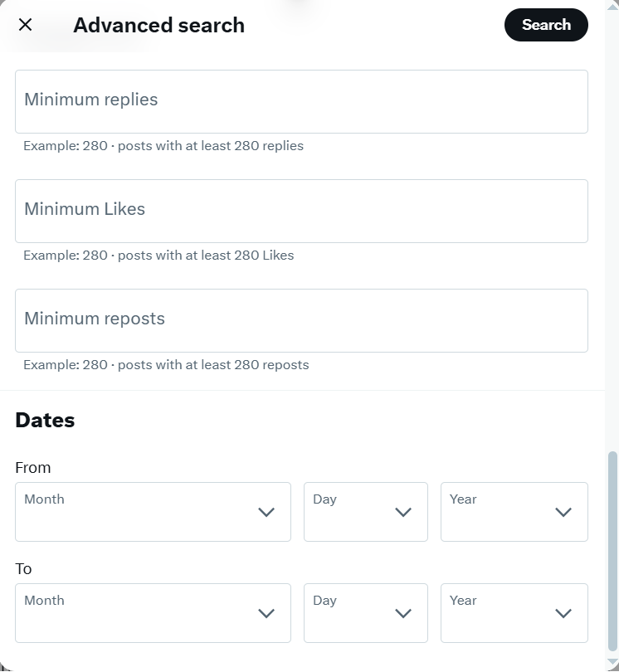Click the chevron on the To Year selector
The image size is (619, 672).
562,613
